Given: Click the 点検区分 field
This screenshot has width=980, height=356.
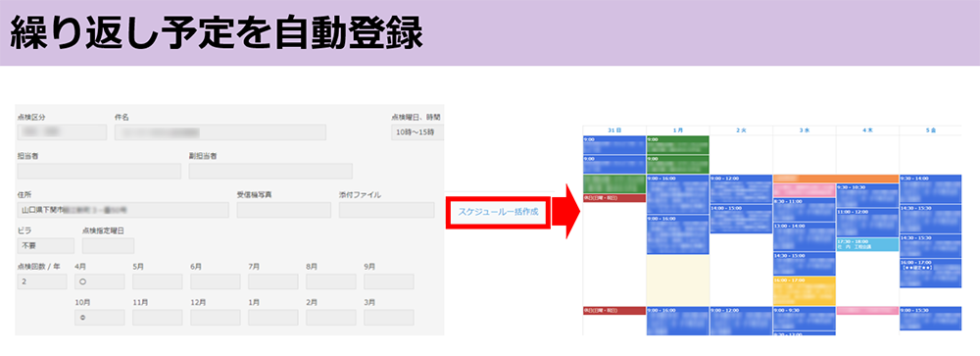Looking at the screenshot, I should 62,132.
